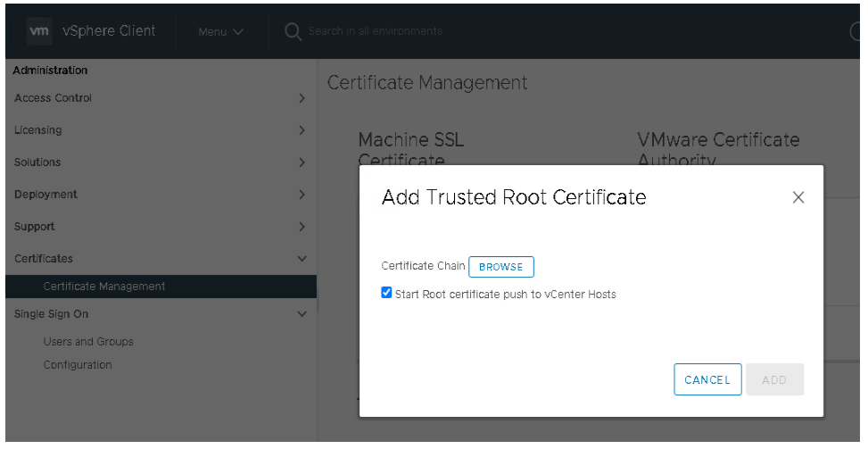This screenshot has height=449, width=868.
Task: Click the CANCEL button
Action: [x=707, y=379]
